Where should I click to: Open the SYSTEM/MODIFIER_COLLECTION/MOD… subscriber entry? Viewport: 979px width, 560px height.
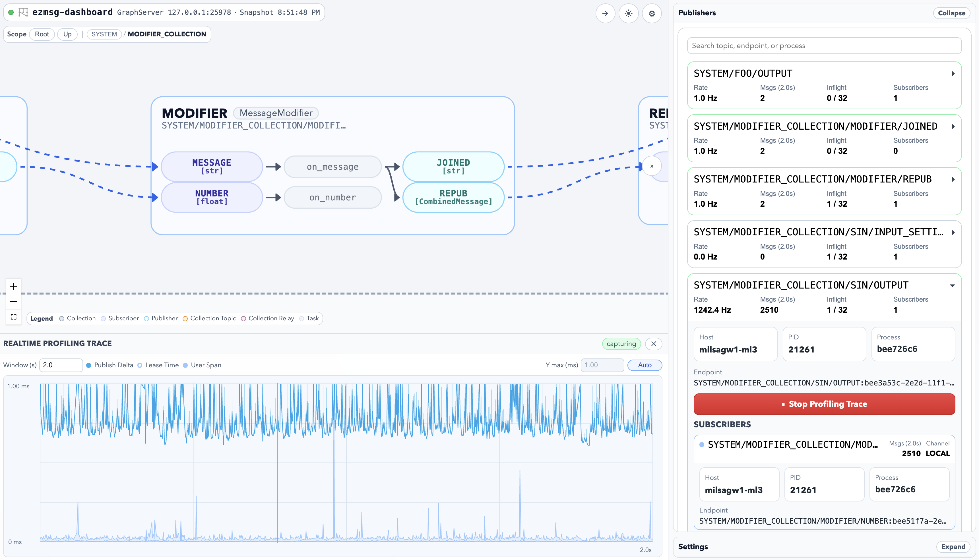pos(824,449)
